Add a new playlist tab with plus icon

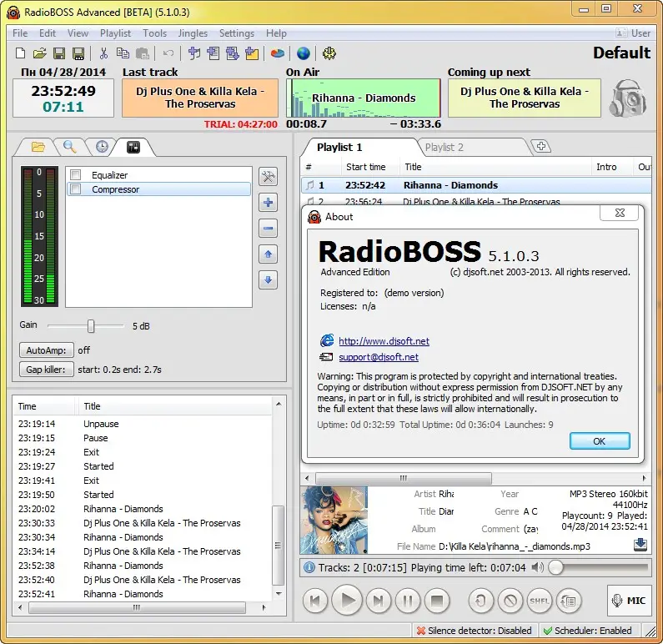540,146
